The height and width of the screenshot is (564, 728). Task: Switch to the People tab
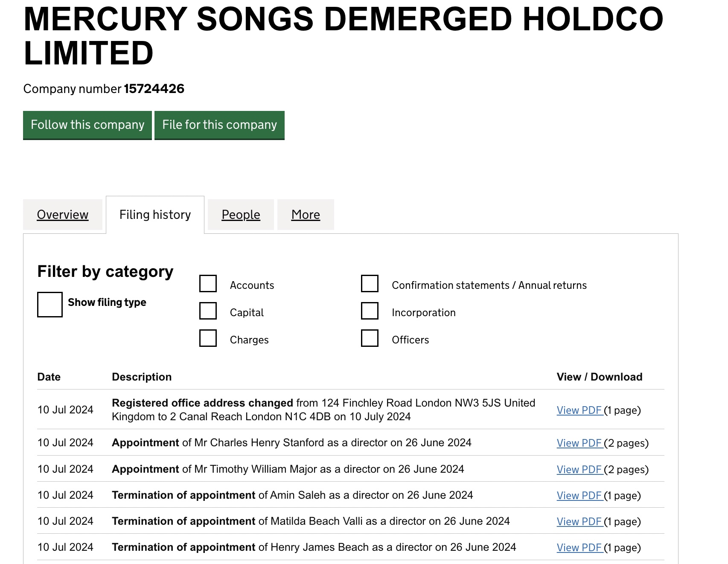point(241,215)
